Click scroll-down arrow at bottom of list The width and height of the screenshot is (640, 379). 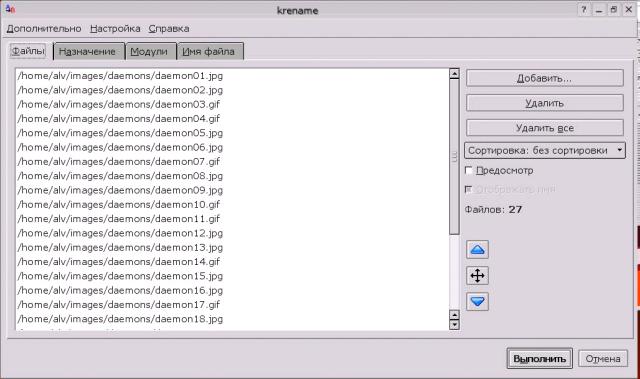click(x=454, y=325)
